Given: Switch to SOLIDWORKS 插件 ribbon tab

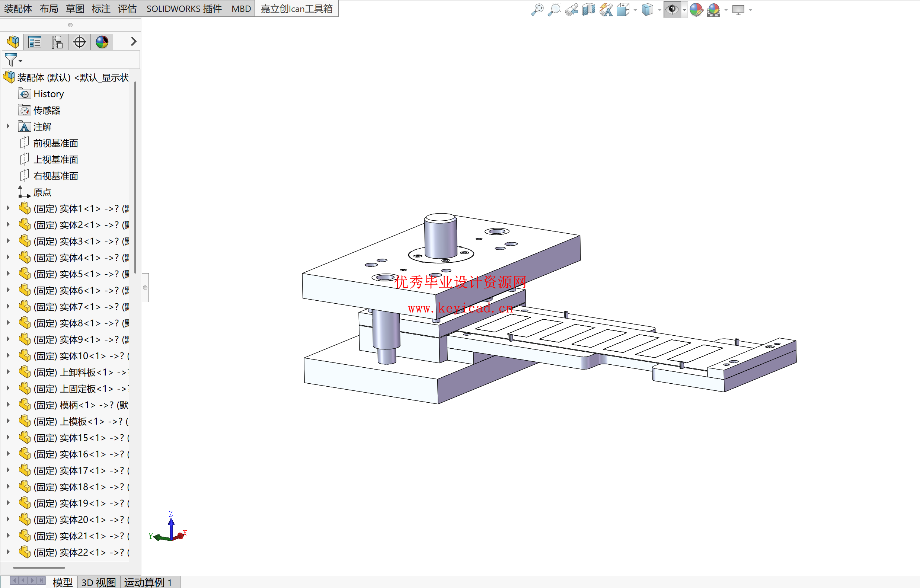Looking at the screenshot, I should click(184, 9).
